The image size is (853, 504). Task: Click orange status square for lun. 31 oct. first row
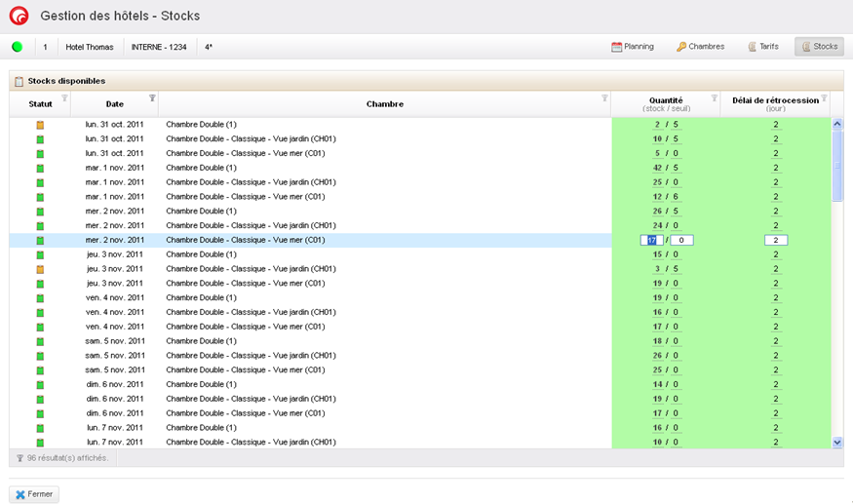pos(40,125)
